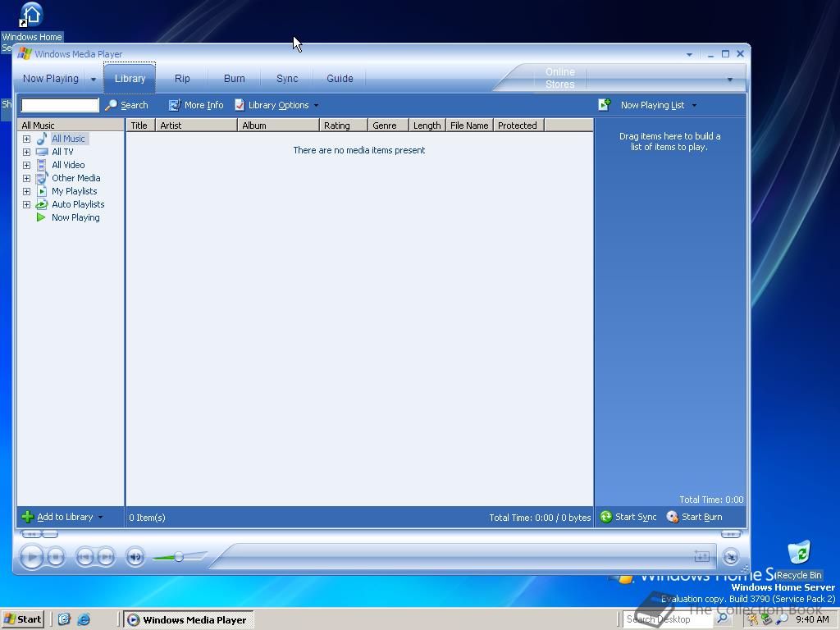Image resolution: width=840 pixels, height=630 pixels.
Task: Sort by the Length column header
Action: click(427, 126)
